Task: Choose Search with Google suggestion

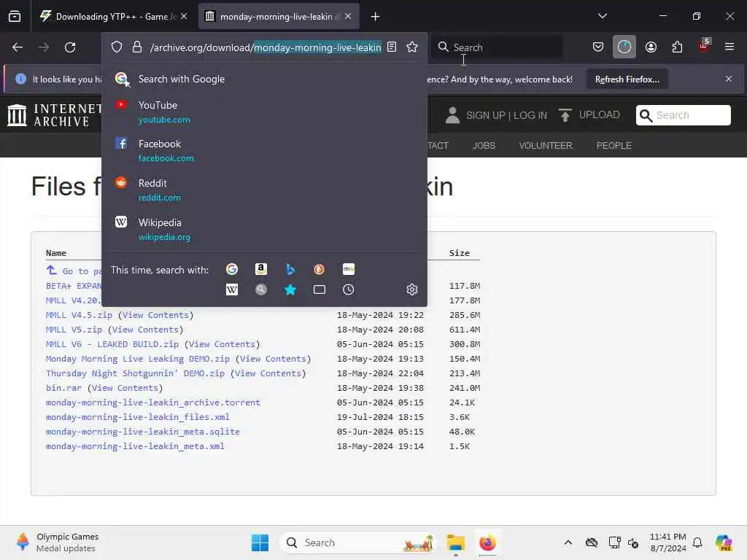Action: click(264, 79)
